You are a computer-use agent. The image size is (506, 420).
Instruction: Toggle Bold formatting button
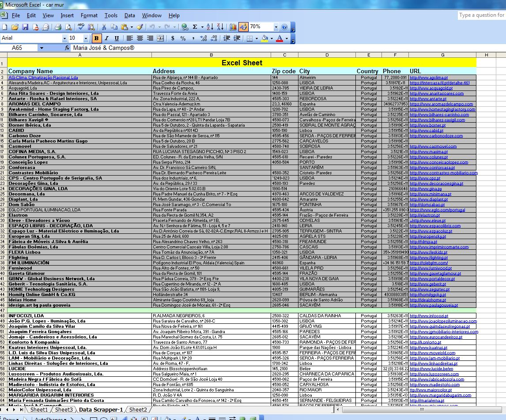pos(96,38)
